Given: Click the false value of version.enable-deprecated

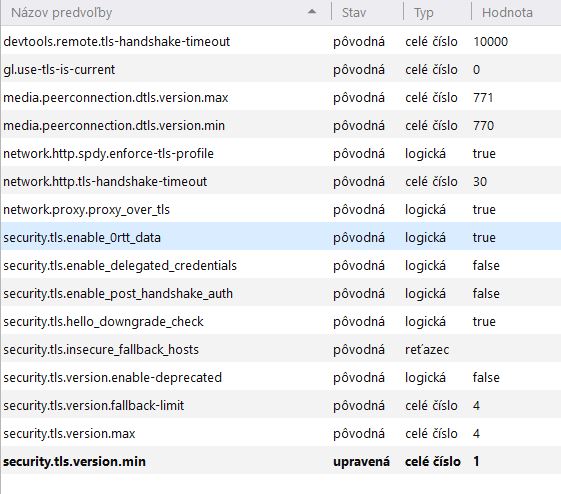Looking at the screenshot, I should [486, 377].
